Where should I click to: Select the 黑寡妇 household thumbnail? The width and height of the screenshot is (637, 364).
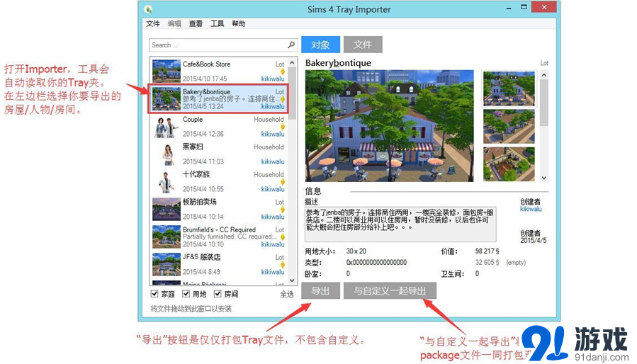[167, 154]
